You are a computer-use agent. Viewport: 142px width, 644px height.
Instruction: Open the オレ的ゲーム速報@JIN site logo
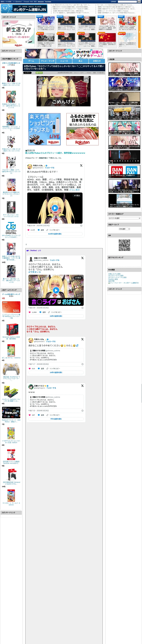pyautogui.click(x=24, y=9)
